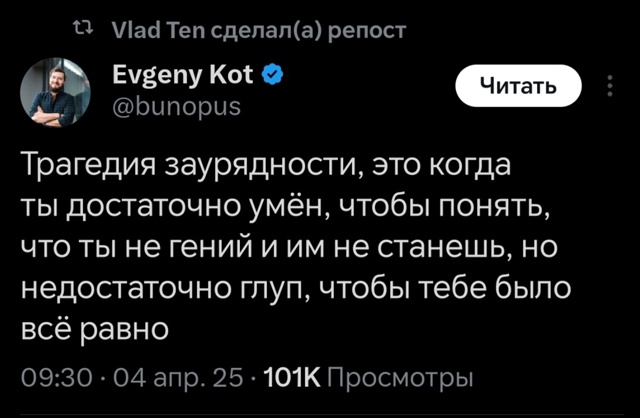This screenshot has height=418, width=640.
Task: Click the "Просмотры" views label
Action: click(399, 378)
